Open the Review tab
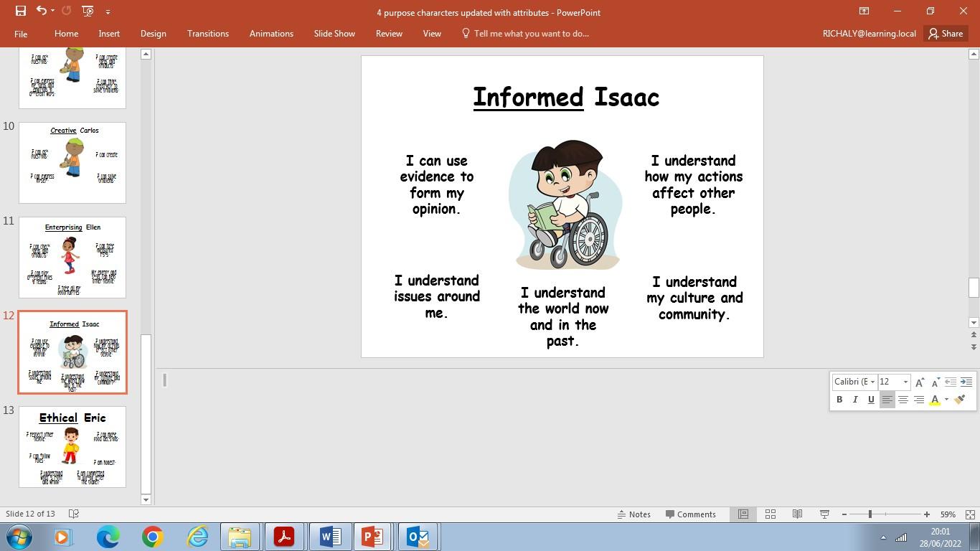The height and width of the screenshot is (551, 980). click(389, 34)
